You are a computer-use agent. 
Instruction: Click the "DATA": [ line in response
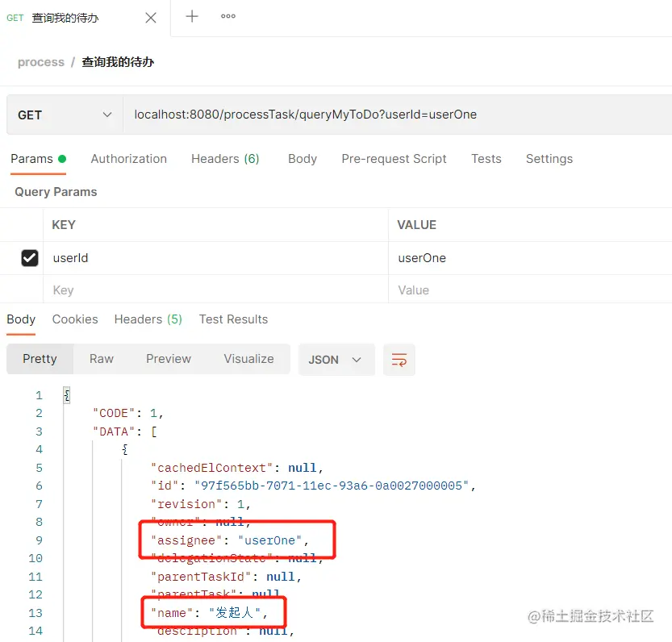[125, 431]
